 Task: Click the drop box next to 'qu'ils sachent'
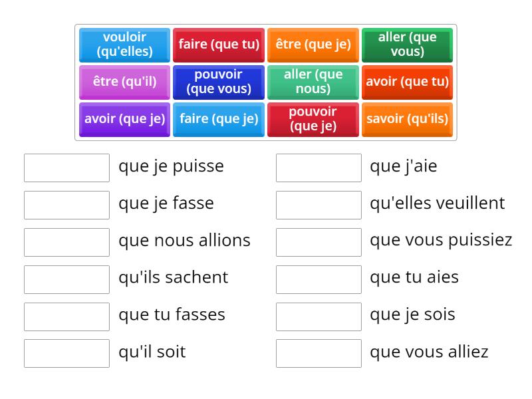66,279
